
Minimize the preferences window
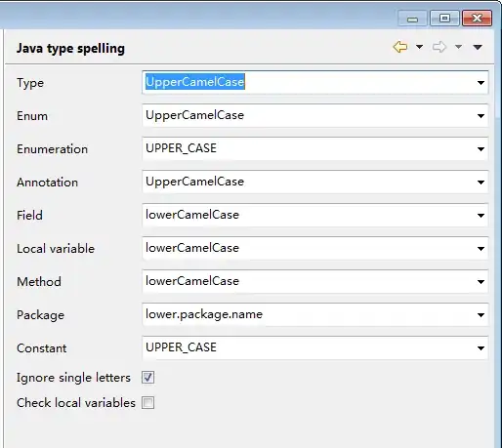pos(412,18)
